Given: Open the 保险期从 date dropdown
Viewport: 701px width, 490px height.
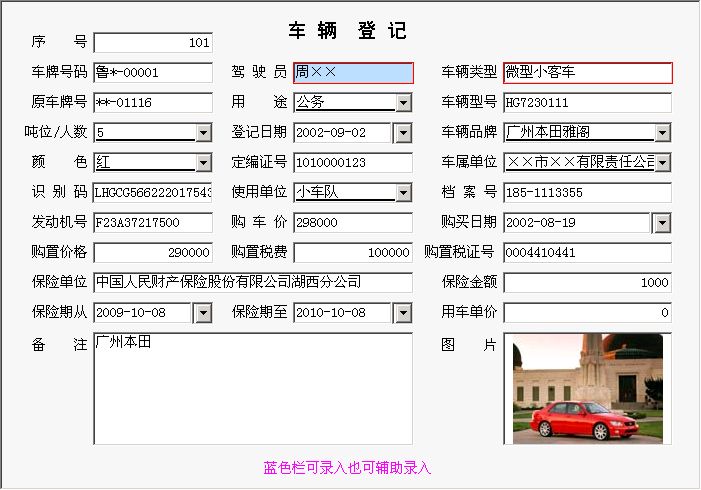Looking at the screenshot, I should click(203, 313).
